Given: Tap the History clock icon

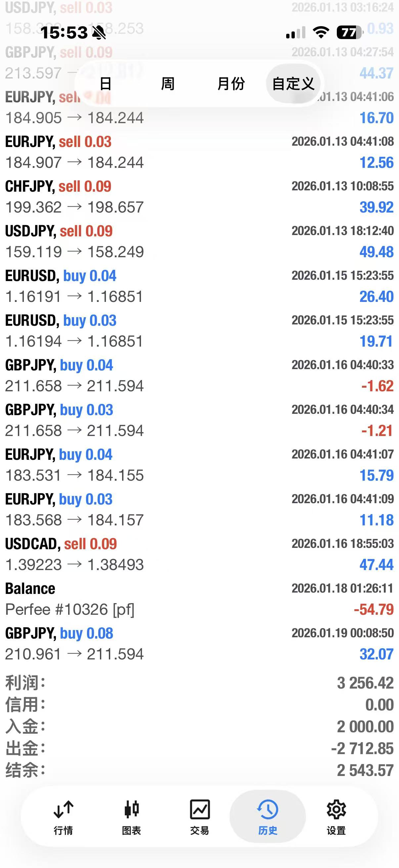Looking at the screenshot, I should point(268,809).
